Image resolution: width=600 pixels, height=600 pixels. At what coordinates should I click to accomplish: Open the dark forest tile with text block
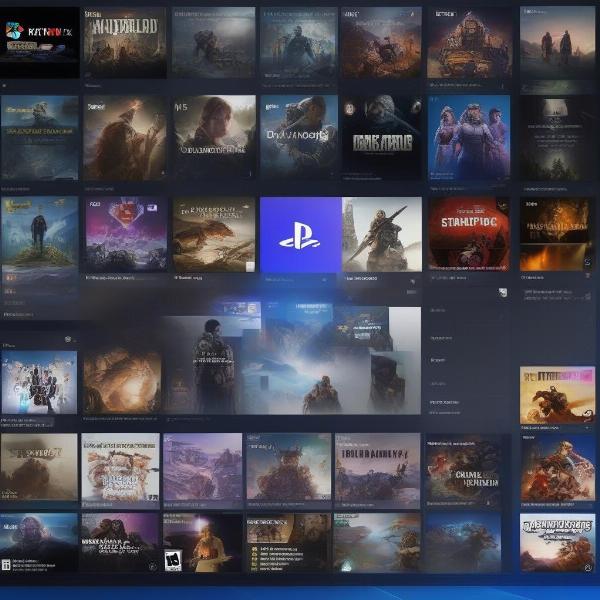point(558,139)
